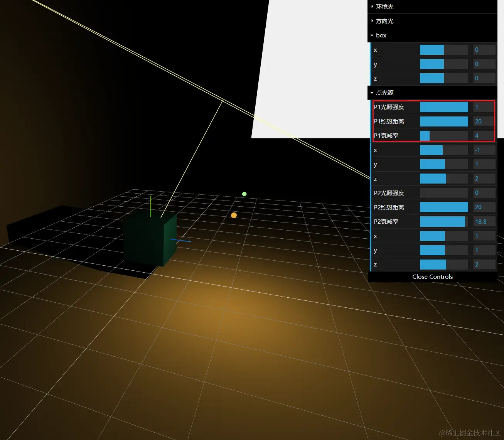Focus the P1衰减率 value field showing 4

pos(484,136)
